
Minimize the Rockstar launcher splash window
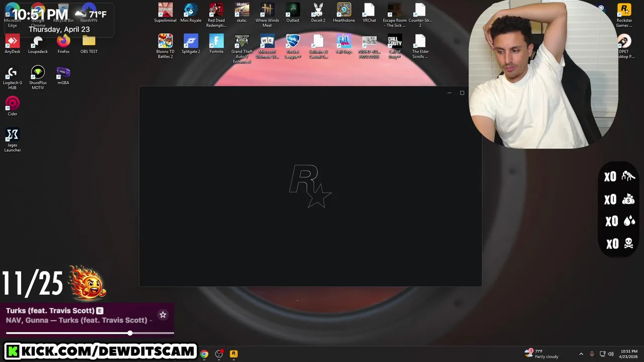(x=449, y=93)
